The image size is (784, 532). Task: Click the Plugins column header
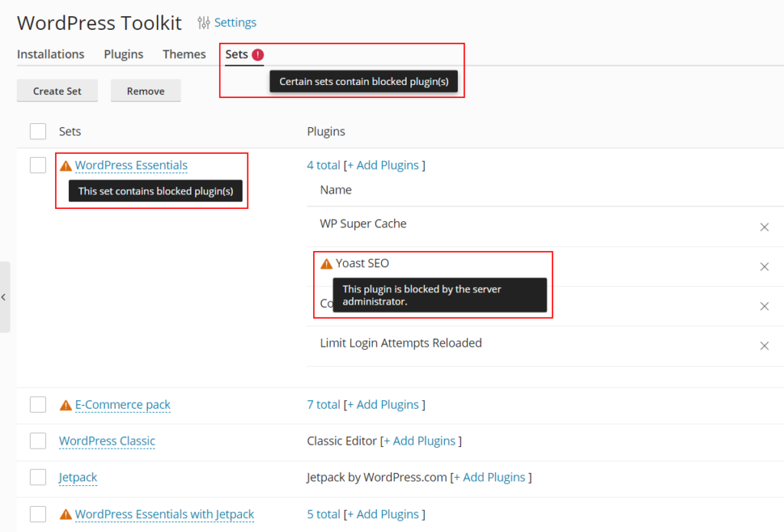click(326, 131)
